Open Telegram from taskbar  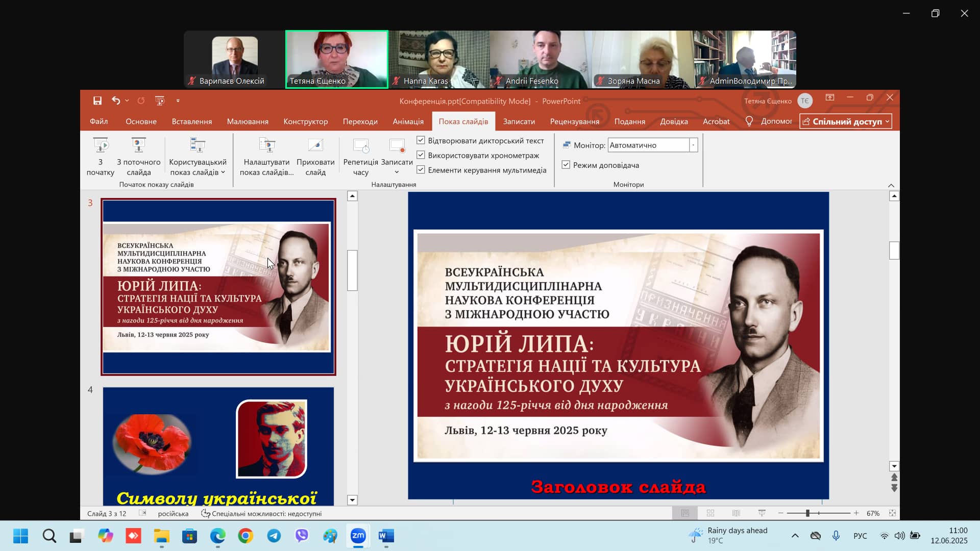pyautogui.click(x=274, y=536)
